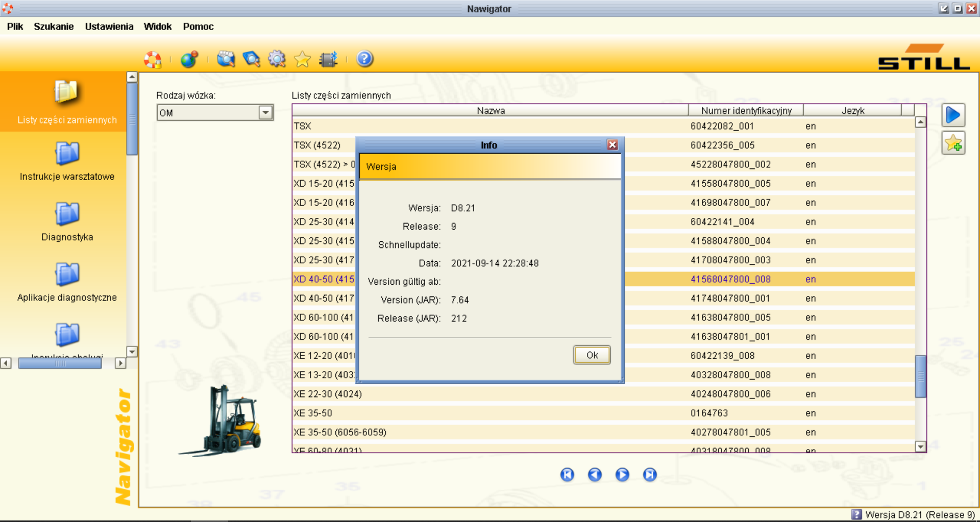Screen dimensions: 980x522
Task: Click the globe with pin toolbar icon
Action: [x=189, y=60]
